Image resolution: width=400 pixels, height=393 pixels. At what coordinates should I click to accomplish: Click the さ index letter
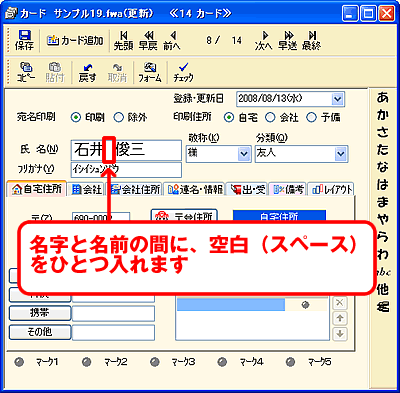click(383, 132)
